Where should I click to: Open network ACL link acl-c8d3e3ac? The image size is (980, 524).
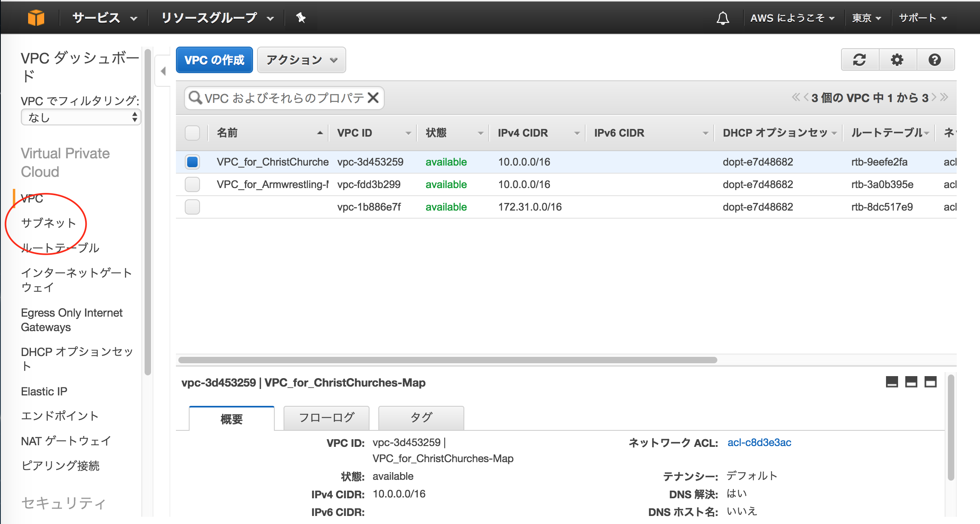(759, 442)
